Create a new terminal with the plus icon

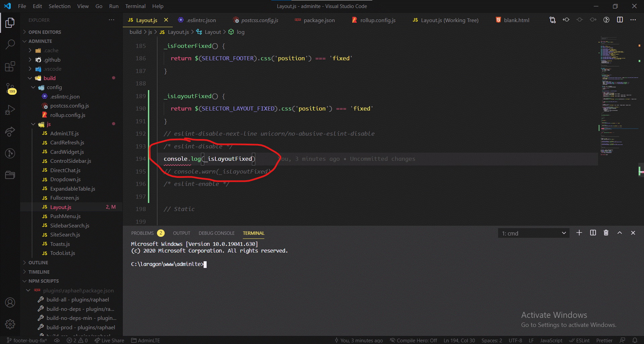point(579,233)
